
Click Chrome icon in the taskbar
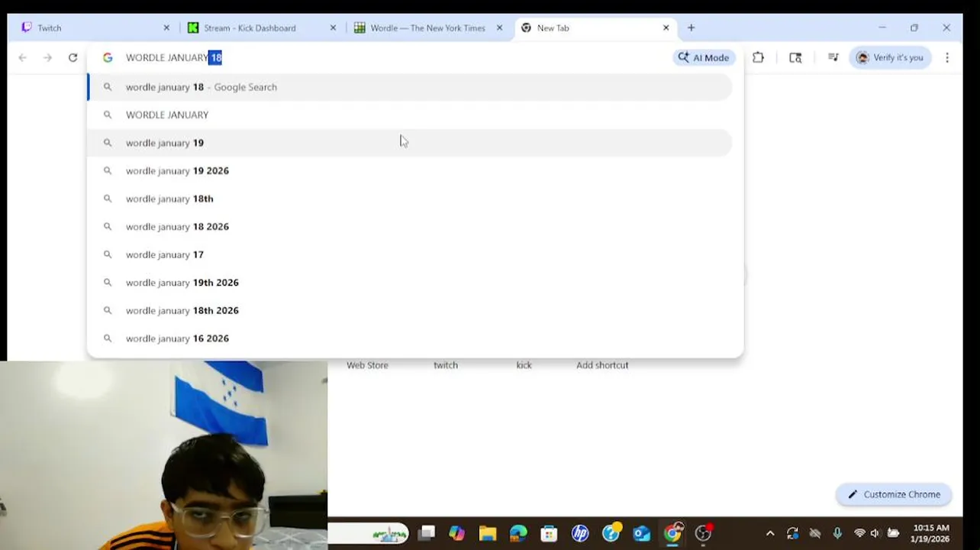click(x=672, y=532)
